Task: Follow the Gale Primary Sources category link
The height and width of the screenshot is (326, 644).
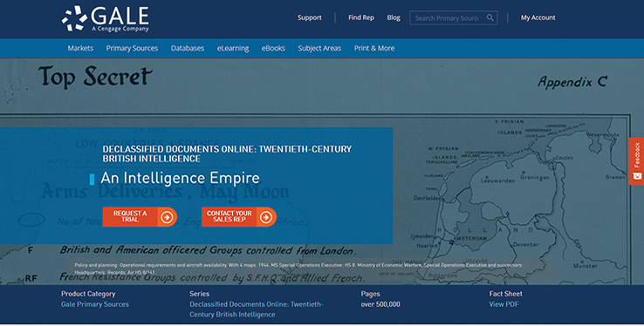Action: (x=95, y=304)
